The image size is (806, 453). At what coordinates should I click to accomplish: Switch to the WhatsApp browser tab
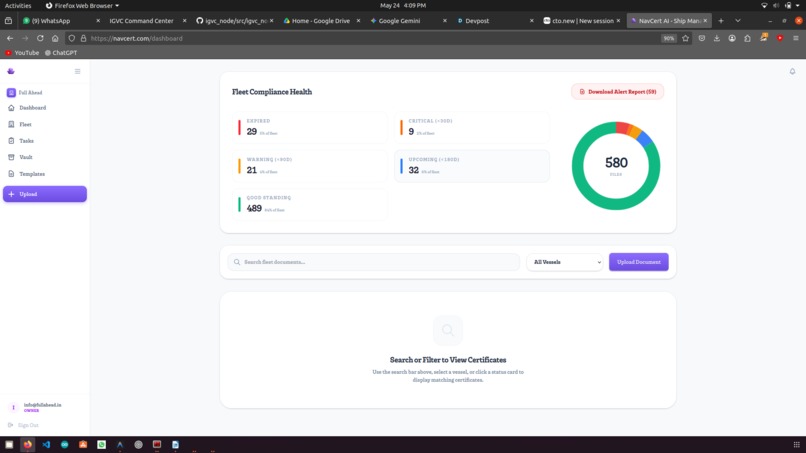(60, 21)
